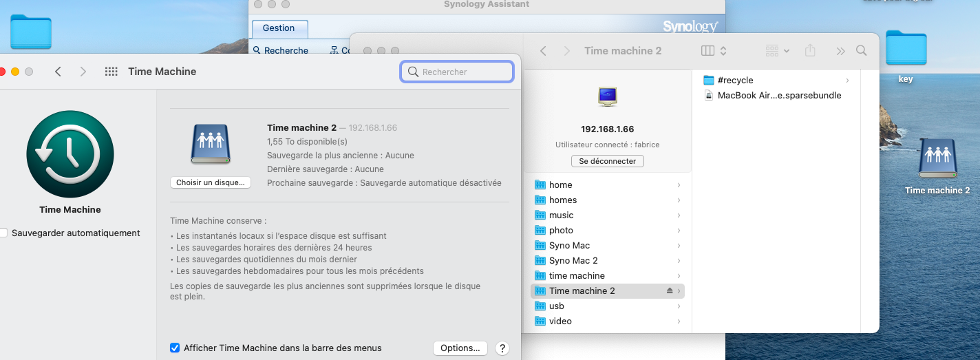Go forward in System Preferences Time Machine window

[83, 72]
